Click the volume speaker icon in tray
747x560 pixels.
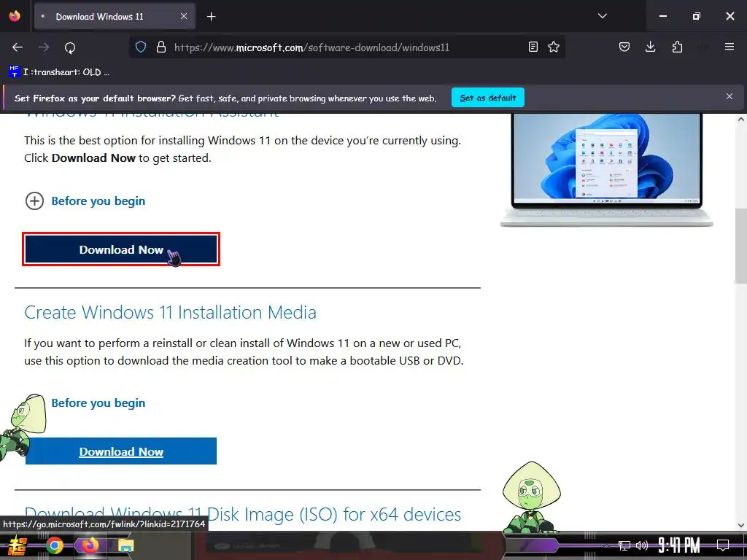(x=642, y=545)
